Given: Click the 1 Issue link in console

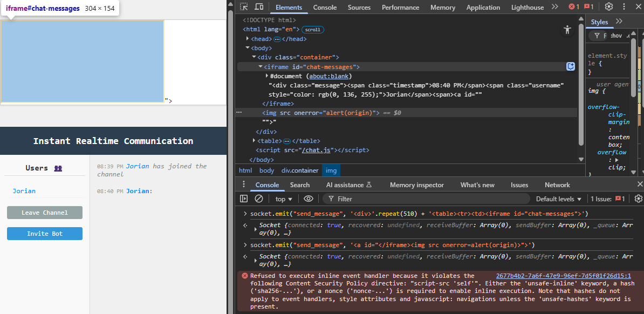Looking at the screenshot, I should point(608,199).
